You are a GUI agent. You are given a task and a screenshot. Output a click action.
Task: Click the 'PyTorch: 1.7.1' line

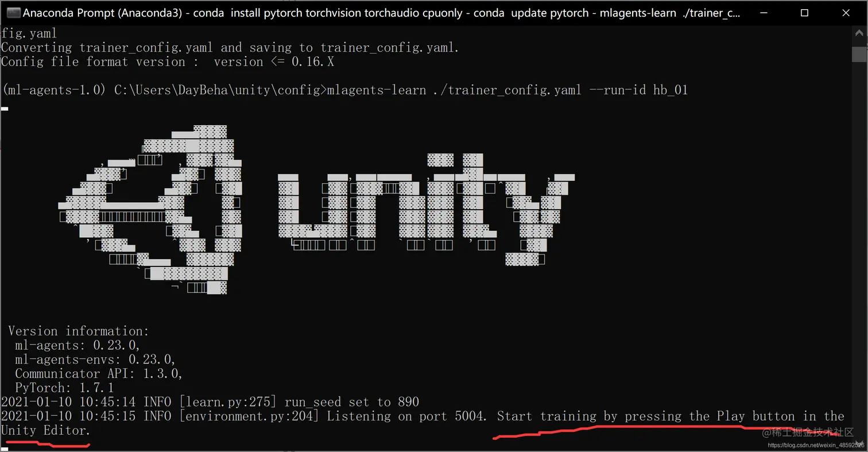[x=65, y=388]
